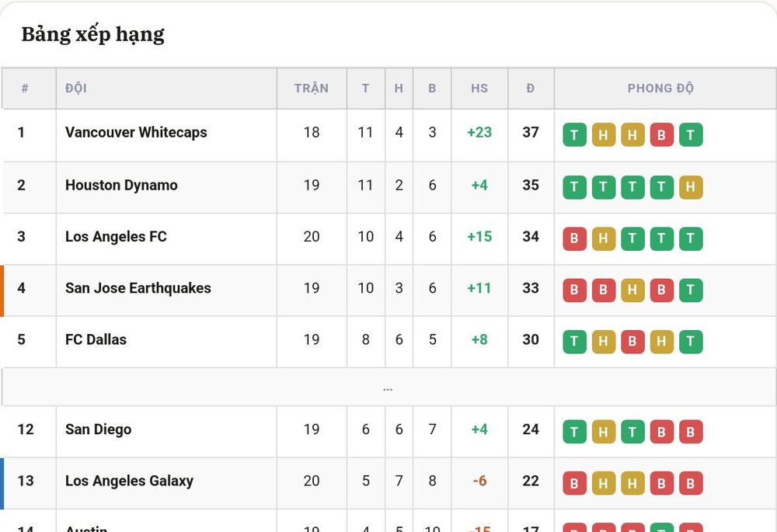
Task: Open the Houston Dynamo team link
Action: [x=121, y=186]
